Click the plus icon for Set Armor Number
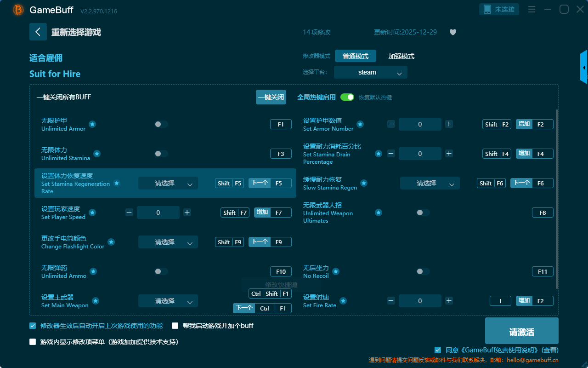 pyautogui.click(x=449, y=124)
